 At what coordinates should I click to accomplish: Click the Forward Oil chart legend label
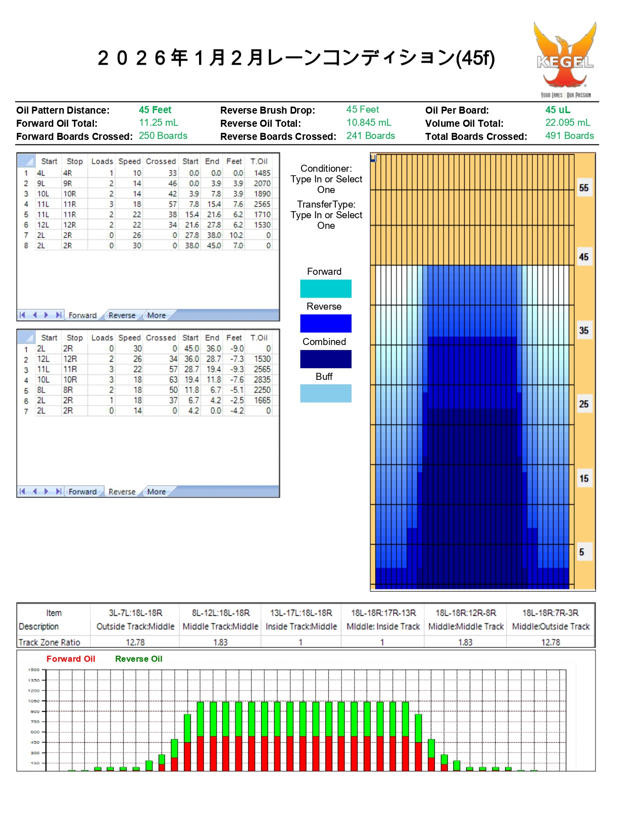tap(71, 659)
